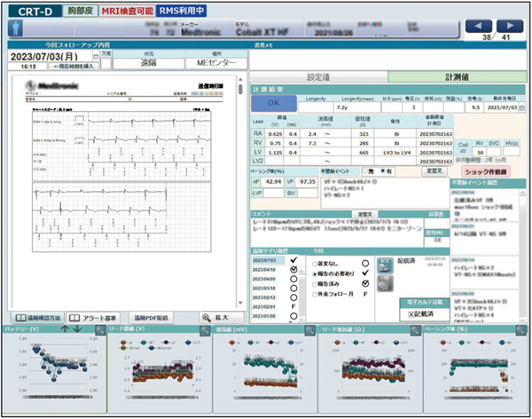532x419 pixels.
Task: Click the 配信済 delivery icon
Action: pos(385,264)
